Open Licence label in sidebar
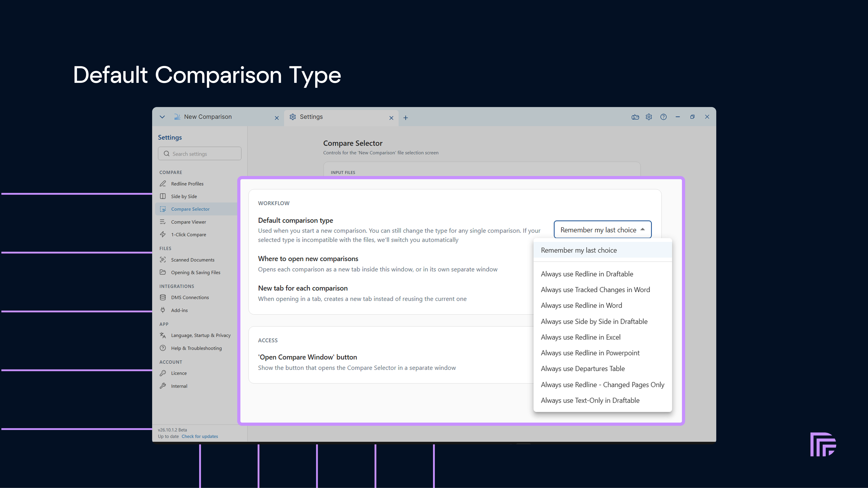The width and height of the screenshot is (868, 488). point(179,373)
